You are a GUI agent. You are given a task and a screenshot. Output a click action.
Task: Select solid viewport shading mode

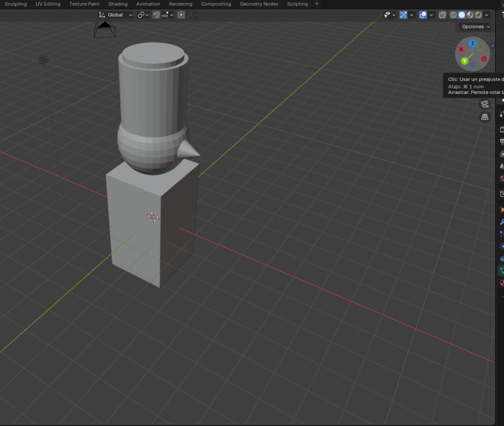(x=462, y=15)
